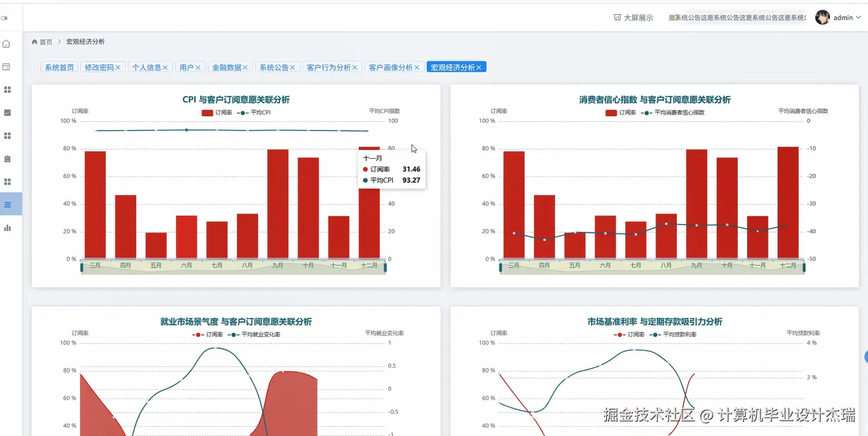The height and width of the screenshot is (436, 868).
Task: Close the 客户画像分析 tab
Action: tap(416, 67)
